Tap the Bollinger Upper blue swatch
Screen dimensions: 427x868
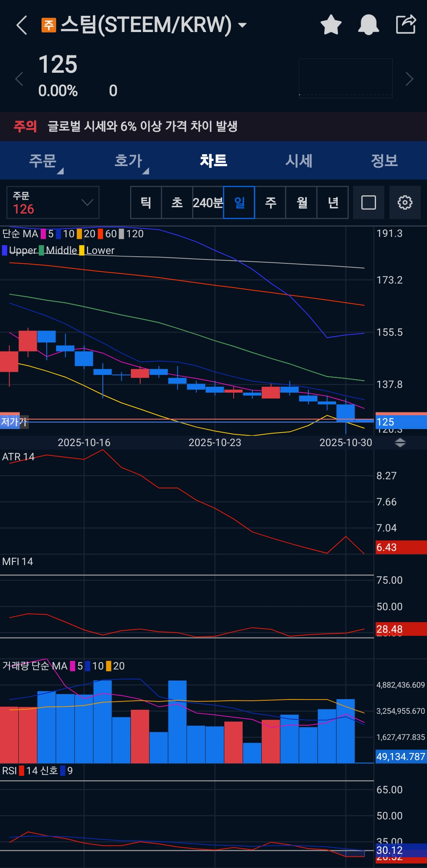5,250
